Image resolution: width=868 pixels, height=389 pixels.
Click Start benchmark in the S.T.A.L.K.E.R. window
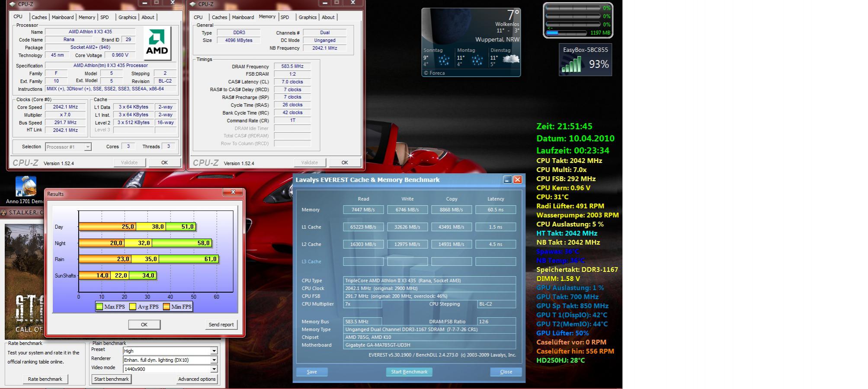[112, 379]
